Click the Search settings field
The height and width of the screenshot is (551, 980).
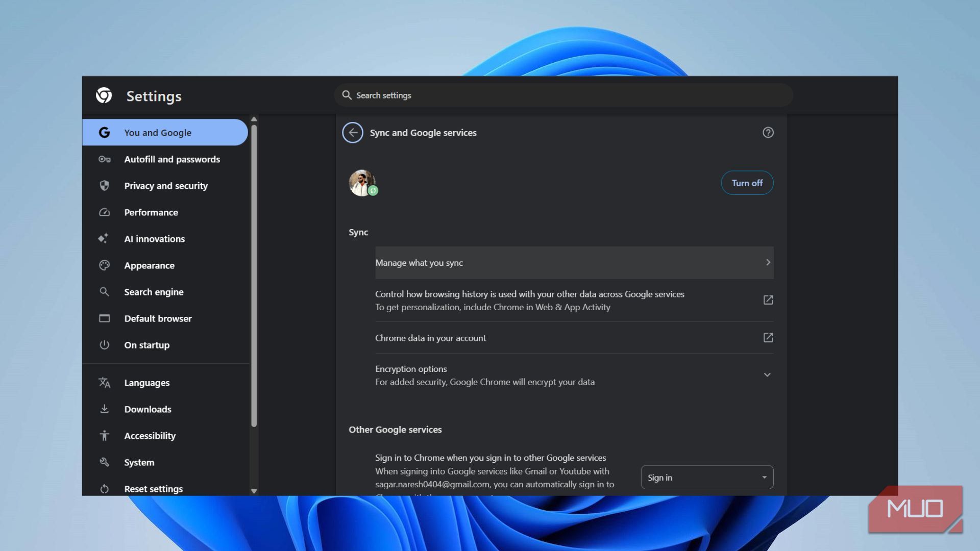click(563, 95)
